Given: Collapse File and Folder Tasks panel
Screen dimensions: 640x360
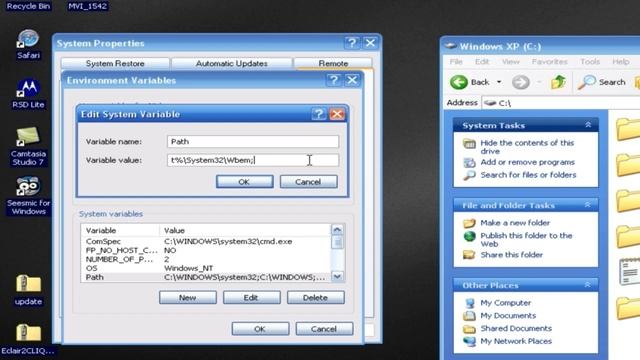Looking at the screenshot, I should 588,205.
